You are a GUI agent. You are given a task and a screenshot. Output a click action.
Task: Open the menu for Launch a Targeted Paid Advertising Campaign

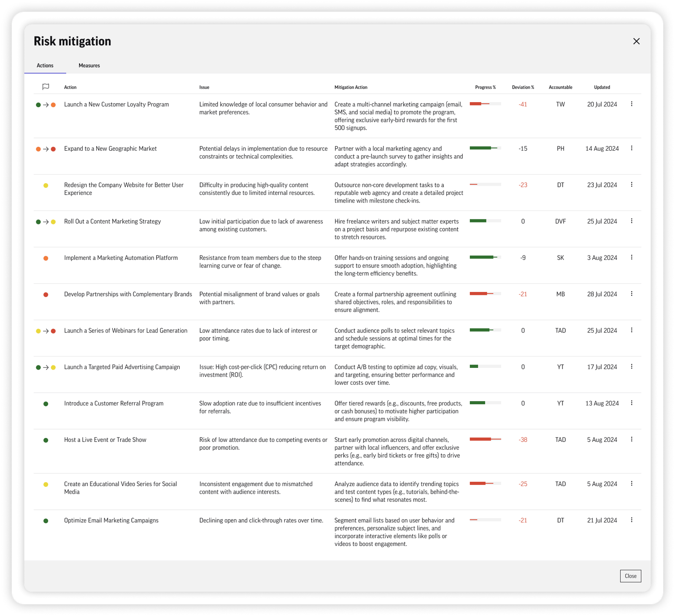pos(632,367)
